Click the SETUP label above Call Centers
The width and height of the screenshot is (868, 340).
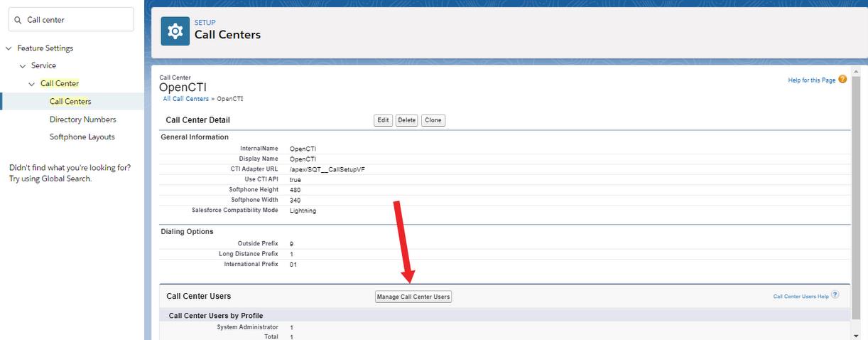(205, 23)
